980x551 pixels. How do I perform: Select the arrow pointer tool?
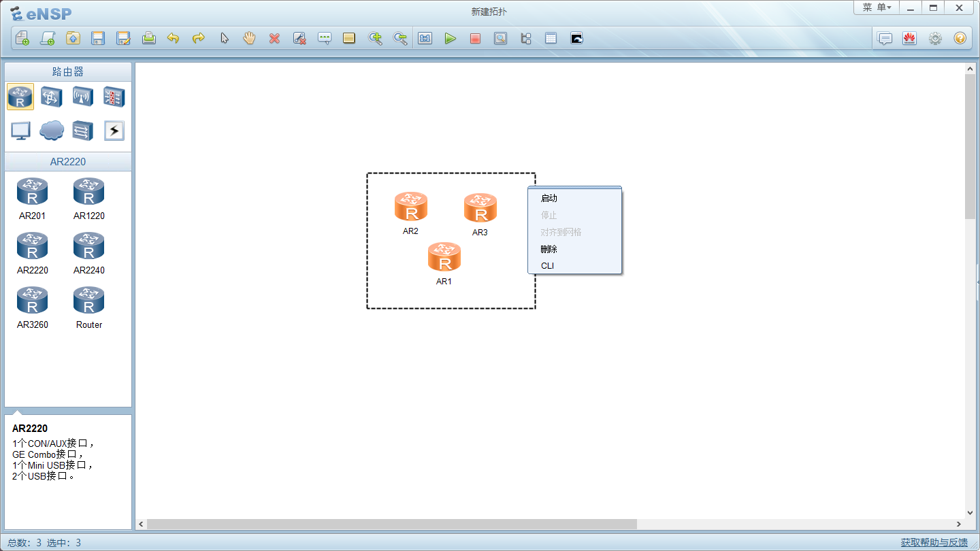(x=224, y=38)
